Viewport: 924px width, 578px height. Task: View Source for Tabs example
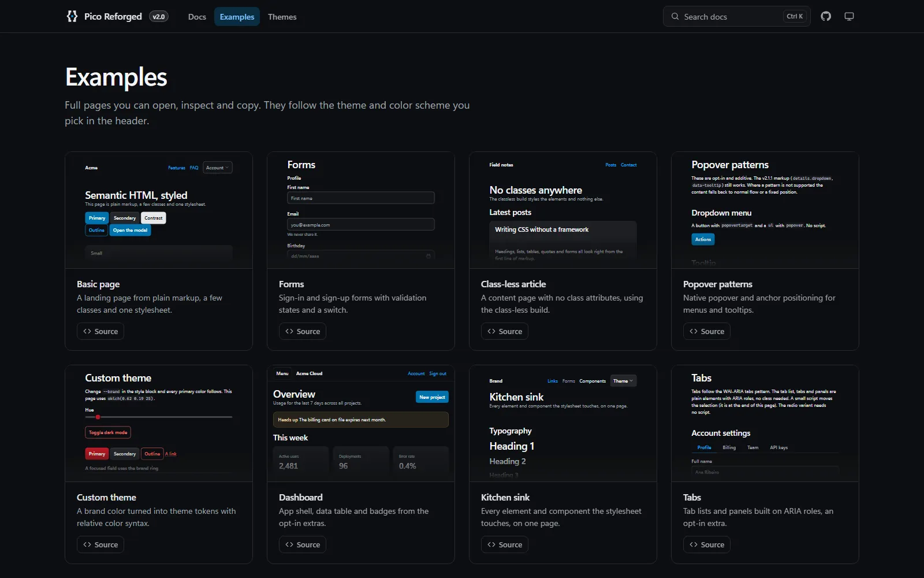coord(707,544)
